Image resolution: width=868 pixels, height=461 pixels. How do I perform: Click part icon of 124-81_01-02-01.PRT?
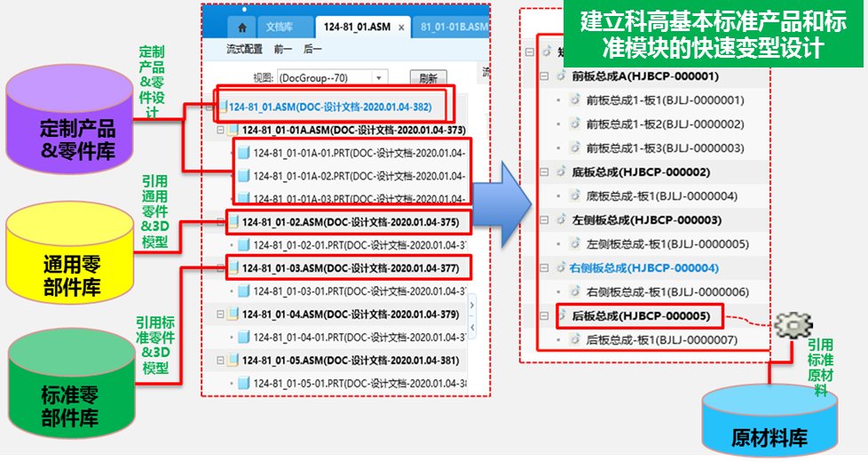point(243,245)
